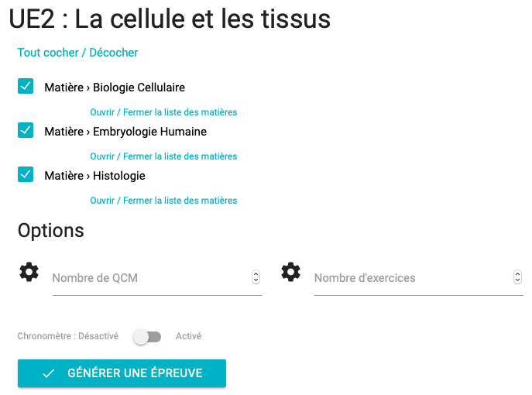This screenshot has width=532, height=395.
Task: Click the Matière › Histologie label
Action: pos(94,176)
